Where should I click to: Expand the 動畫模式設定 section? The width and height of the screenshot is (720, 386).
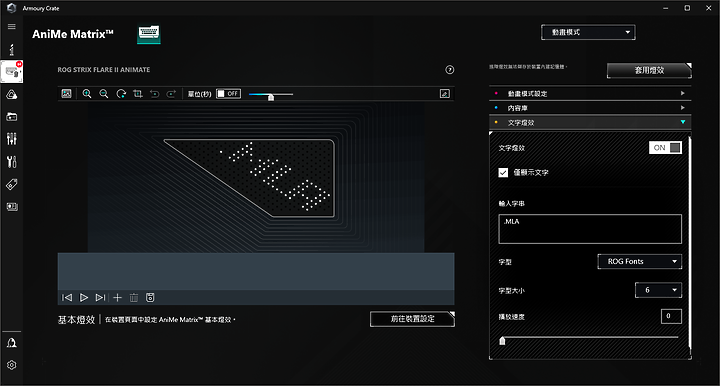[590, 93]
